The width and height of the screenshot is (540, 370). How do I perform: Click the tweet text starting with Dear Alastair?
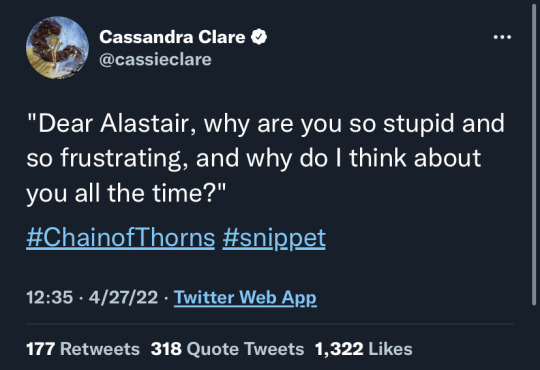point(266,158)
